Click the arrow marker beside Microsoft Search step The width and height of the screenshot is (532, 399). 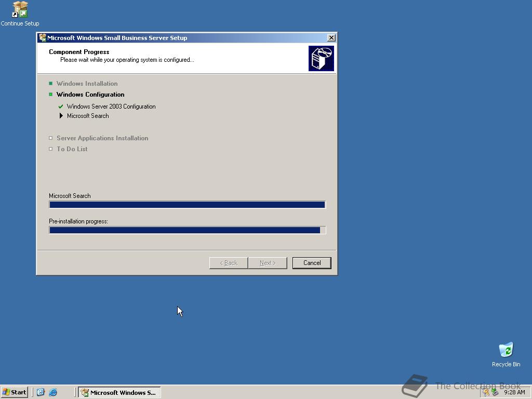tap(61, 116)
